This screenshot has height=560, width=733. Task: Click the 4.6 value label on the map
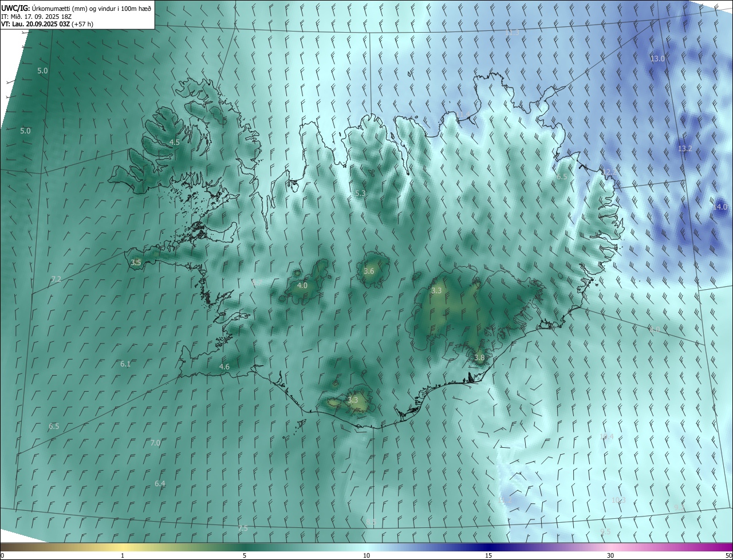pyautogui.click(x=224, y=366)
